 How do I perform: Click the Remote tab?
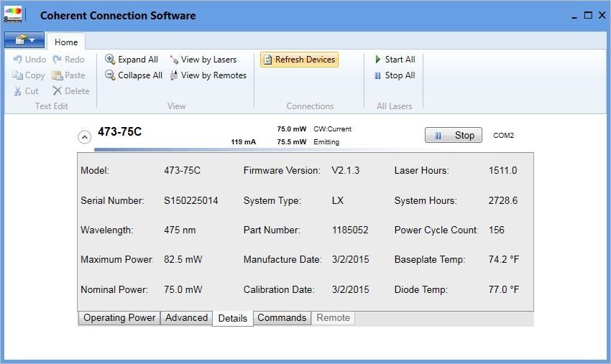pos(333,317)
